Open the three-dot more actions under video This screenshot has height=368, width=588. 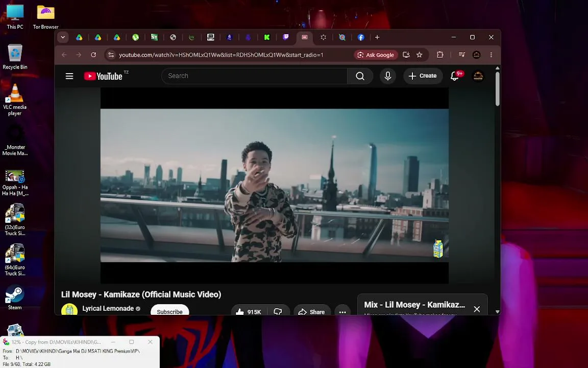(342, 312)
